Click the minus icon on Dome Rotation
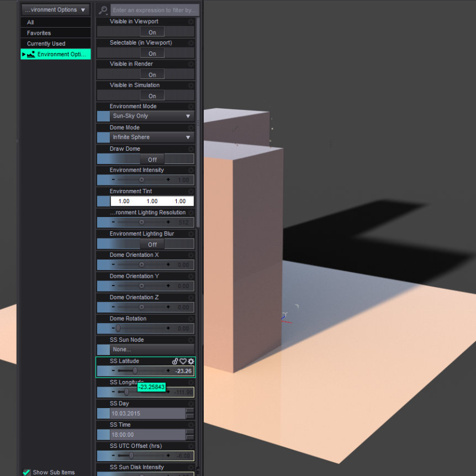This screenshot has height=476, width=476. tap(113, 329)
